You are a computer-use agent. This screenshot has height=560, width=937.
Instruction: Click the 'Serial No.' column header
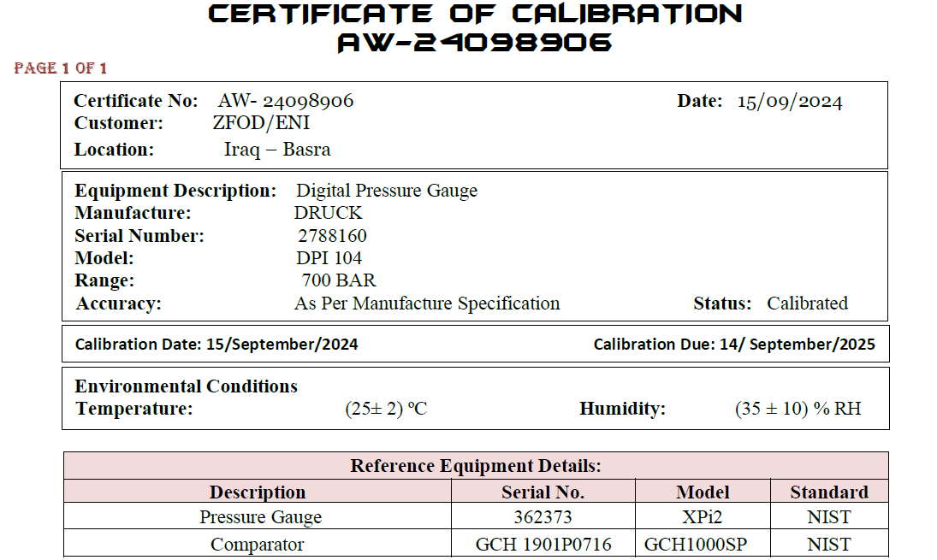543,492
